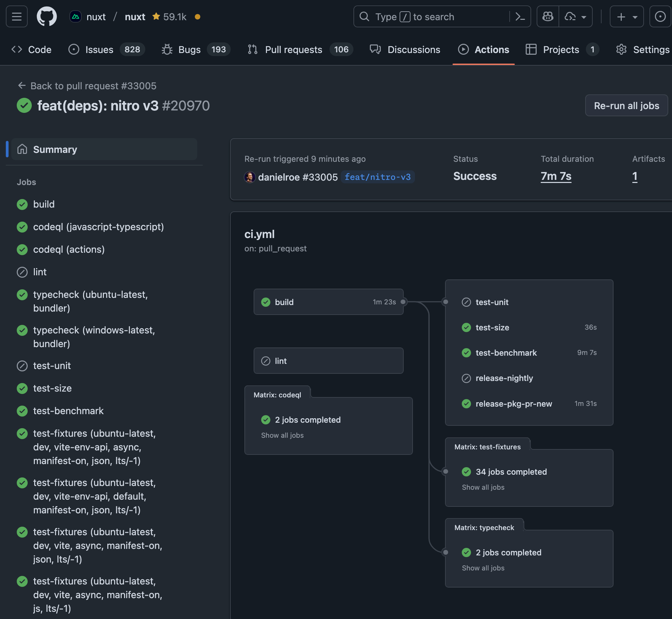Switch to the Pull requests tab
Viewport: 672px width, 619px height.
(293, 50)
